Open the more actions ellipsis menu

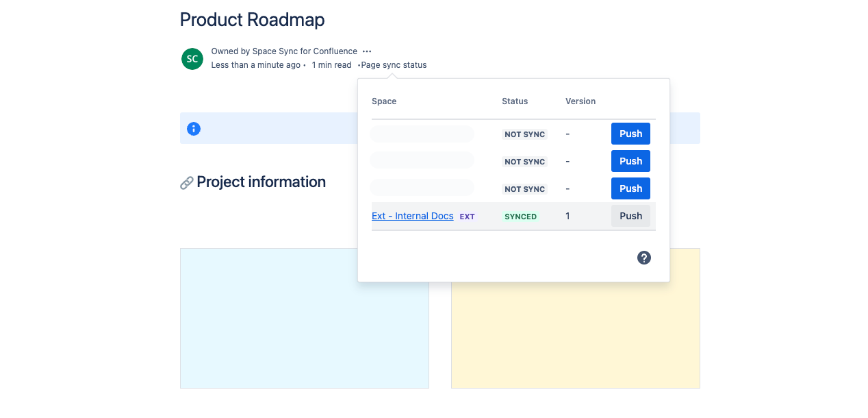[x=367, y=51]
